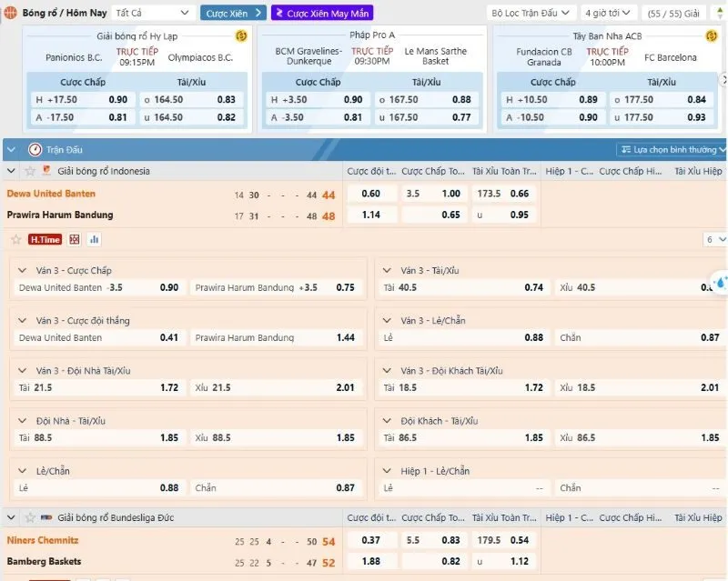Viewport: 728px width, 581px height.
Task: Click the blue water-drop floating icon
Action: pyautogui.click(x=718, y=283)
